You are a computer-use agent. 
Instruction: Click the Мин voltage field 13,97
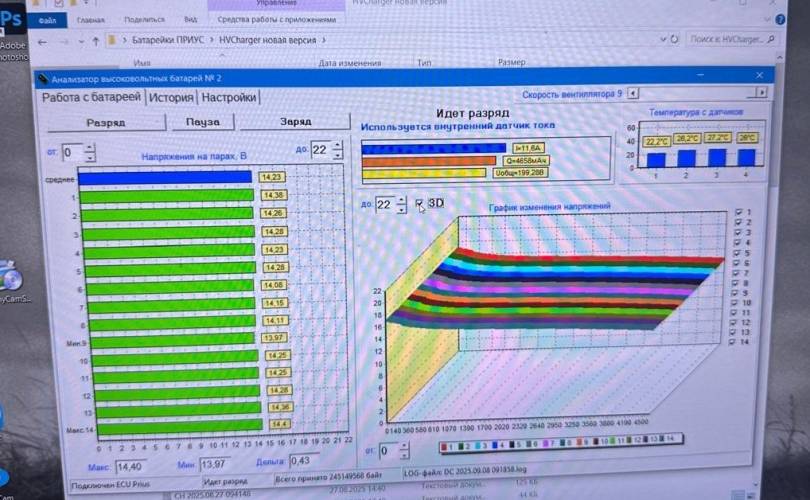point(215,464)
